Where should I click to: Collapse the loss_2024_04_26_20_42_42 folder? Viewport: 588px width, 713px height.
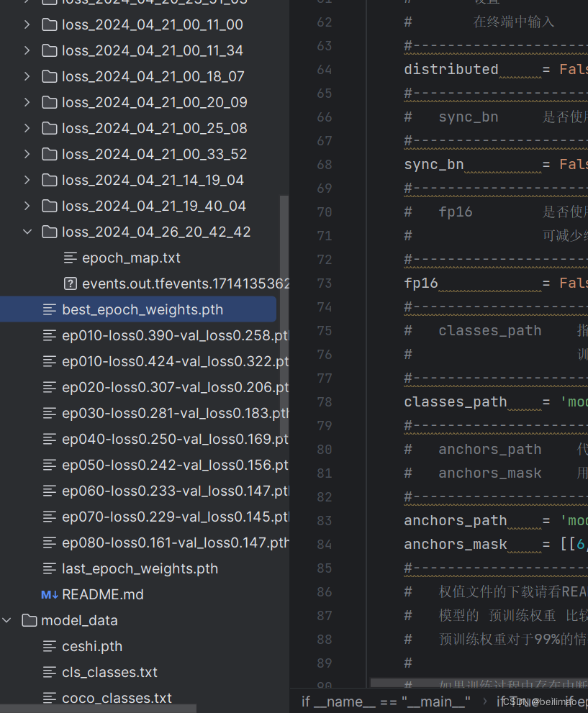(x=27, y=232)
